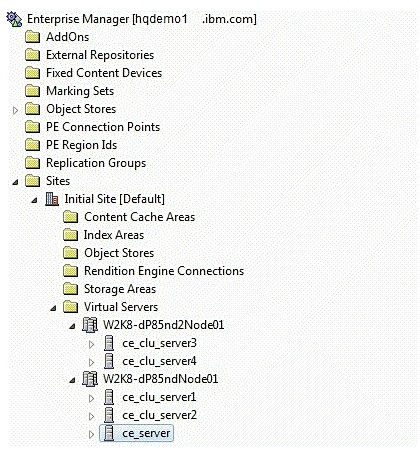Click the W2K8-dP85ndNode01 virtual server icon

pyautogui.click(x=90, y=379)
